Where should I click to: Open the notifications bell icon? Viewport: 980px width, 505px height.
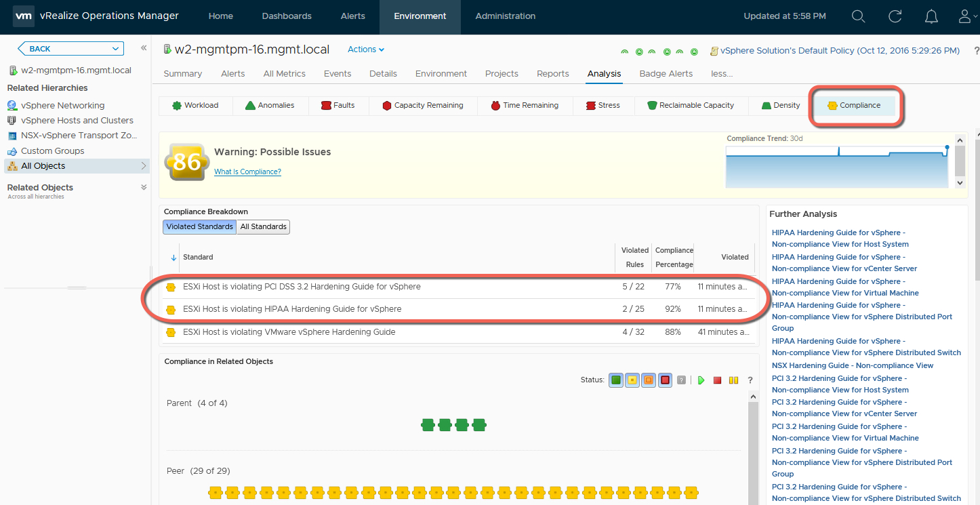point(932,16)
